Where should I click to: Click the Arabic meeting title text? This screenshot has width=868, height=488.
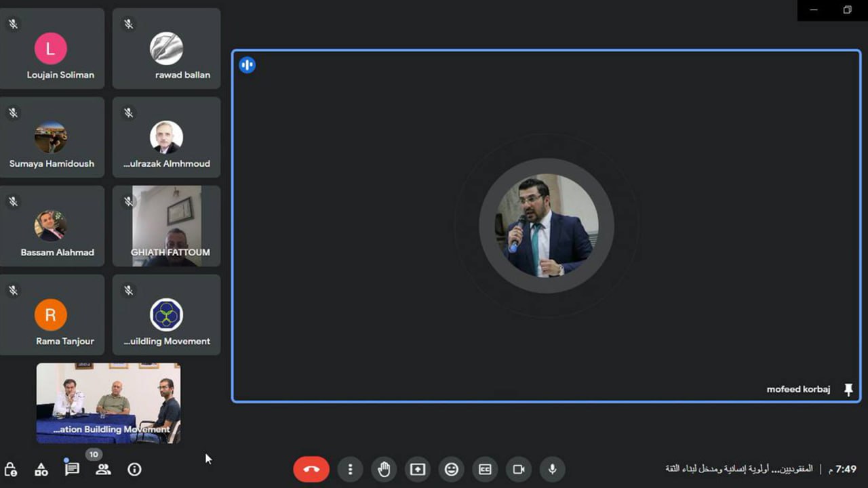[739, 469]
